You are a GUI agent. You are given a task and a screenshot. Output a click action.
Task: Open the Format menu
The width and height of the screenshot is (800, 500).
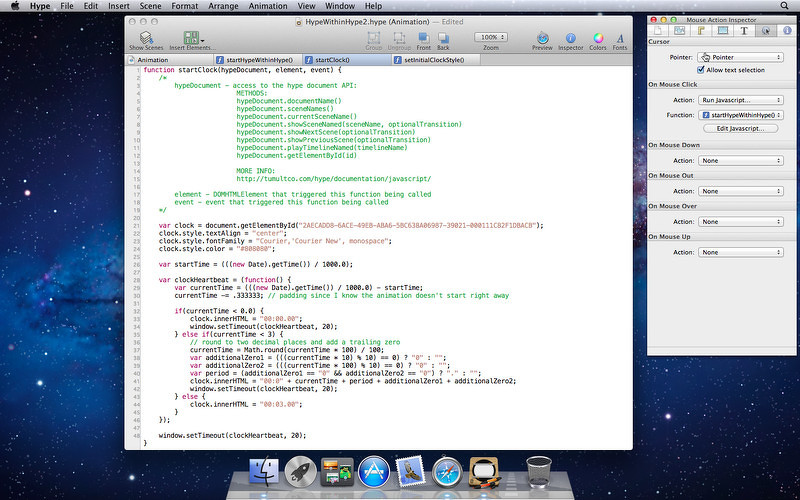click(185, 6)
